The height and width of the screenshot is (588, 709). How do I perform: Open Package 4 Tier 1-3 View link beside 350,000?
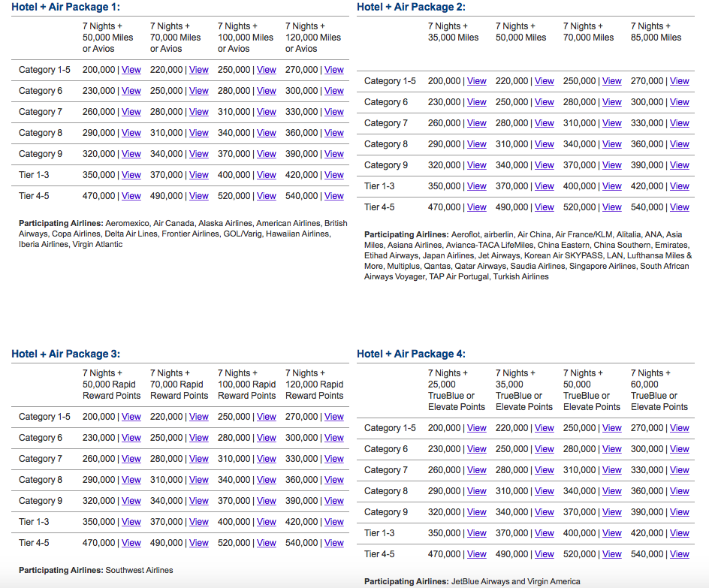click(x=477, y=533)
